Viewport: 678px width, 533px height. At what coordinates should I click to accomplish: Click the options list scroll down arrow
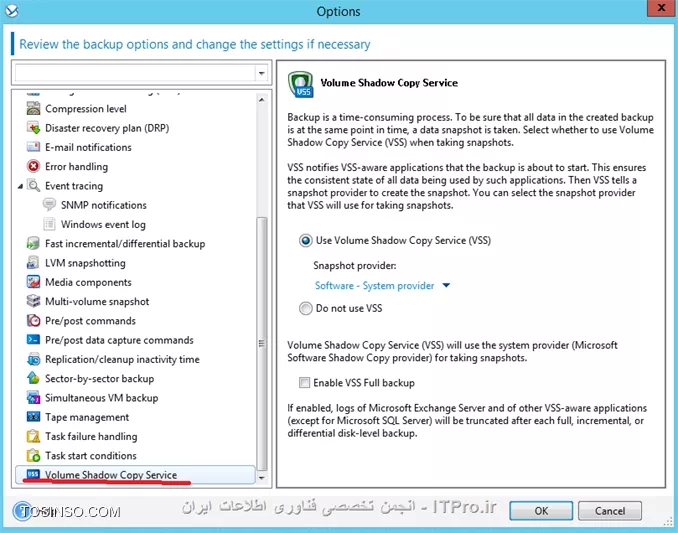262,478
